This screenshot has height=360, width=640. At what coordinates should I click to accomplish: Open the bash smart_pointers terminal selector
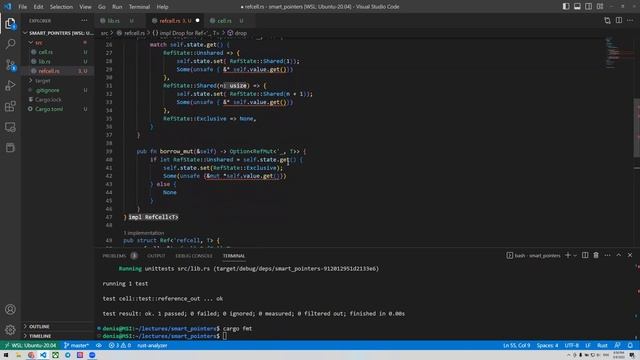[x=533, y=256]
